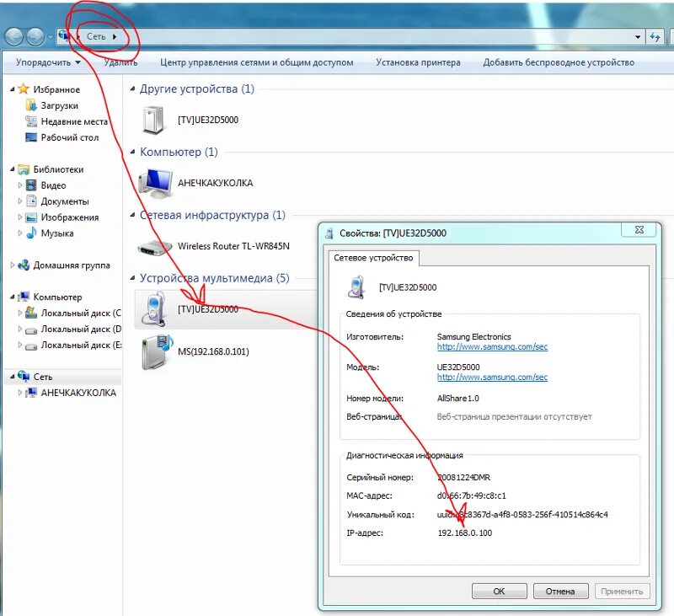The image size is (674, 616).
Task: Expand the Видео library node
Action: [x=19, y=185]
